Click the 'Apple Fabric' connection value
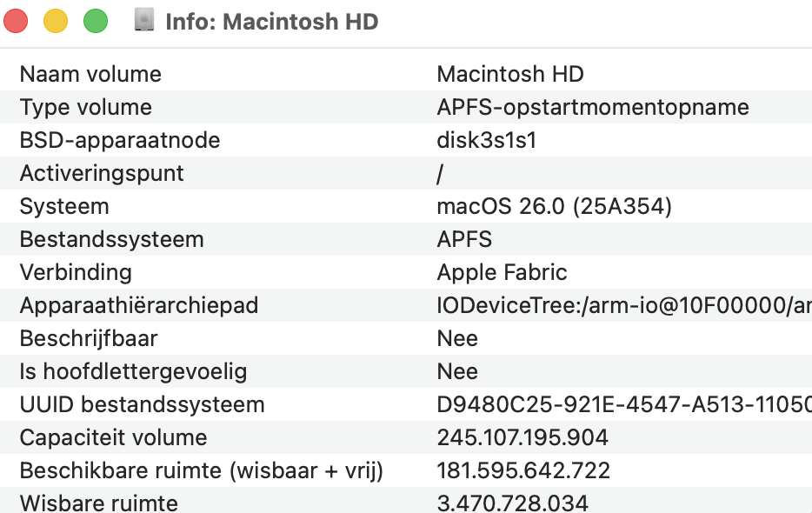Screen dimensions: 812x513 (502, 272)
